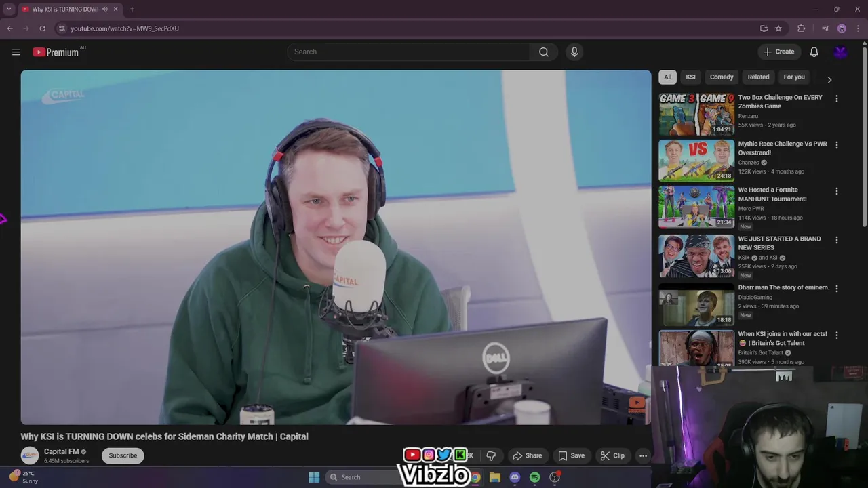Select the Comedy filter chip
Image resolution: width=868 pixels, height=488 pixels.
pos(722,77)
